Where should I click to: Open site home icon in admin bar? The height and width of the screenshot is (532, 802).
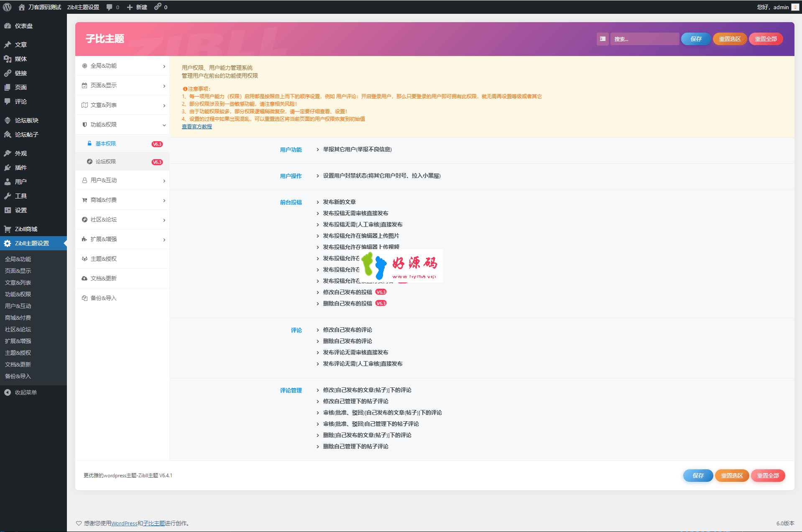click(22, 7)
